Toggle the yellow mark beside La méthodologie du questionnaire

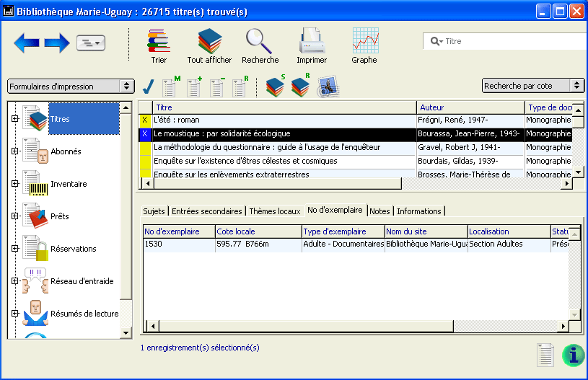click(145, 148)
